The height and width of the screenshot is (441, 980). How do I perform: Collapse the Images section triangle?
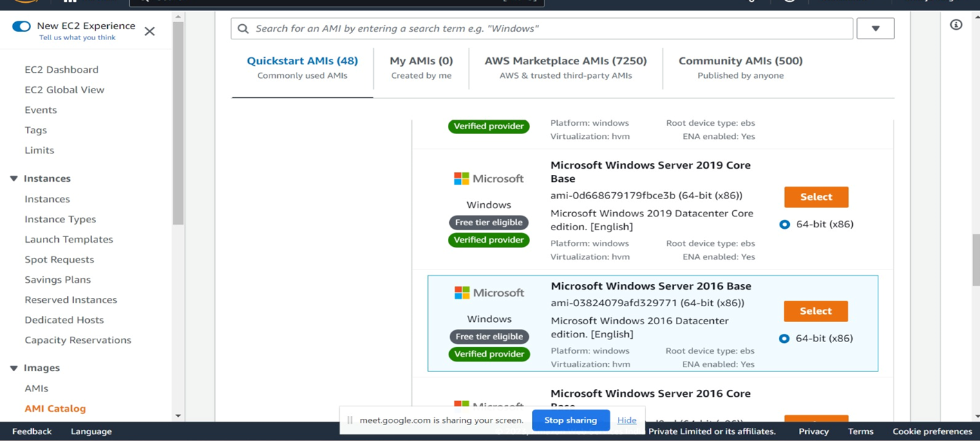14,368
